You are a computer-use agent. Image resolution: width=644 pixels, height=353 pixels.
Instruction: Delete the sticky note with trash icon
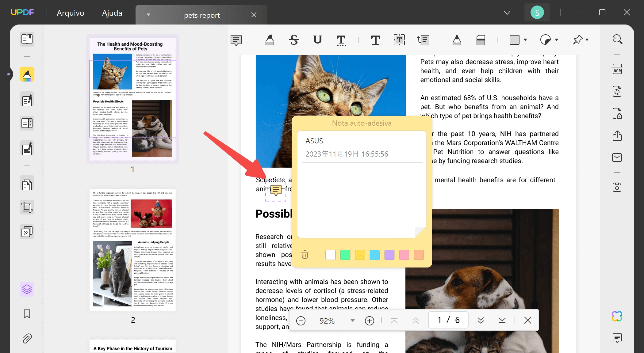pos(305,255)
